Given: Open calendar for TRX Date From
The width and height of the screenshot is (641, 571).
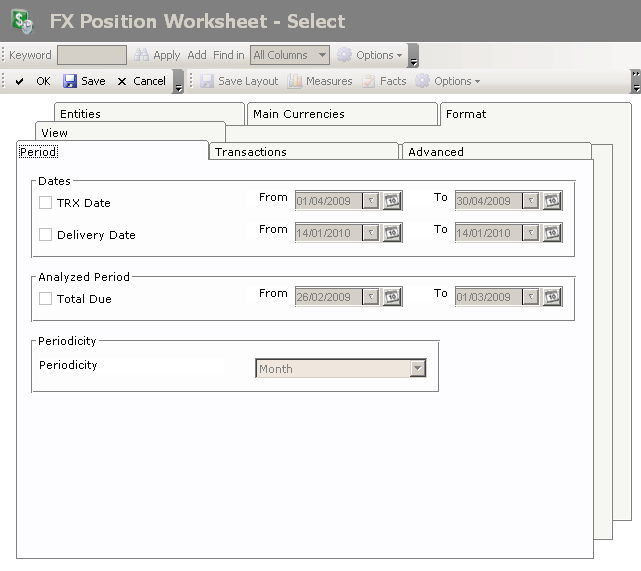Looking at the screenshot, I should (x=392, y=201).
